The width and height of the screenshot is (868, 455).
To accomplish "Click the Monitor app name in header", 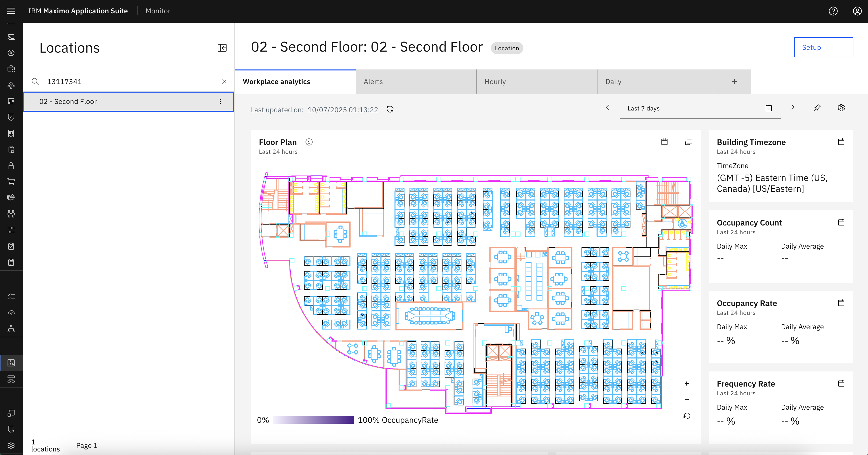I will point(158,11).
